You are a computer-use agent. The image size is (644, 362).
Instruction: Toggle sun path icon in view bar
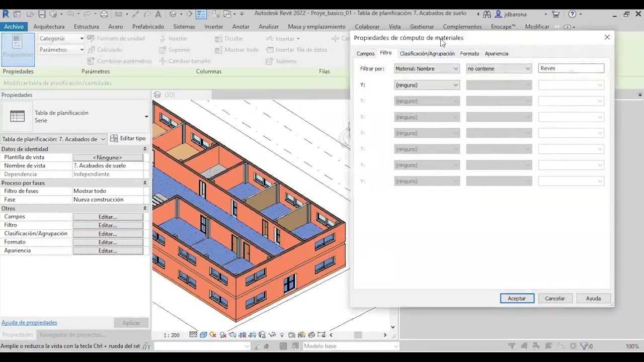coord(213,335)
